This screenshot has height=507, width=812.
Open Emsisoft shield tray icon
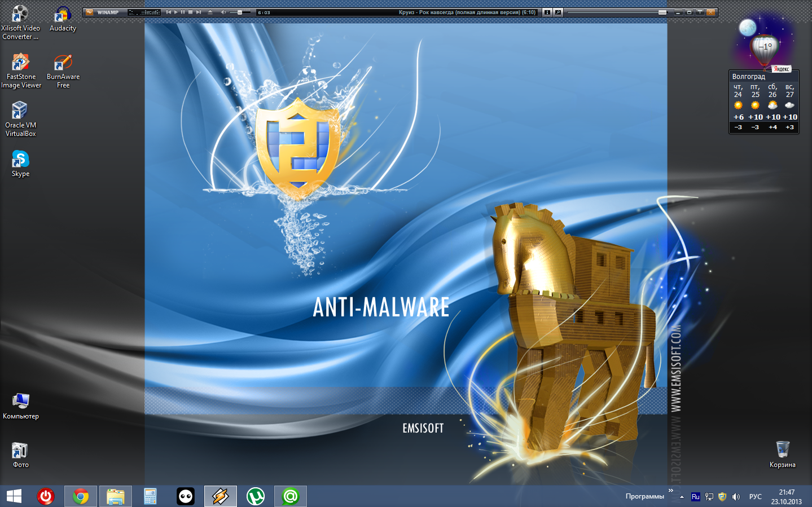[722, 497]
